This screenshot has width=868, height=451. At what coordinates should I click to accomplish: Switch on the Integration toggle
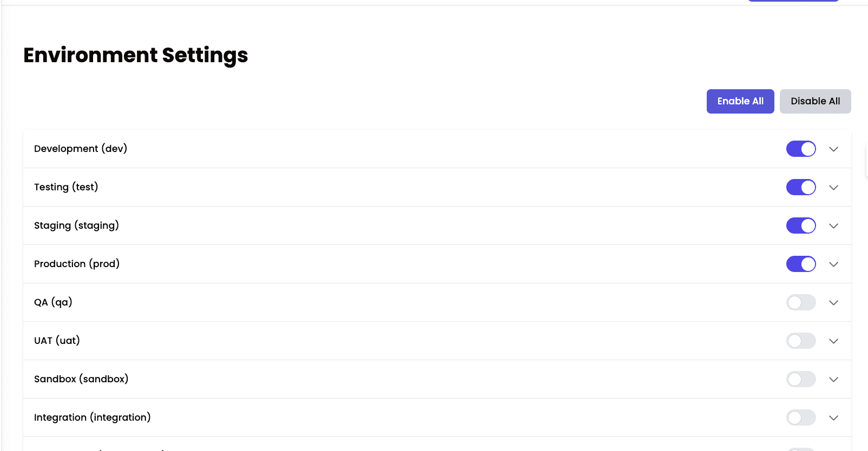[x=801, y=417]
